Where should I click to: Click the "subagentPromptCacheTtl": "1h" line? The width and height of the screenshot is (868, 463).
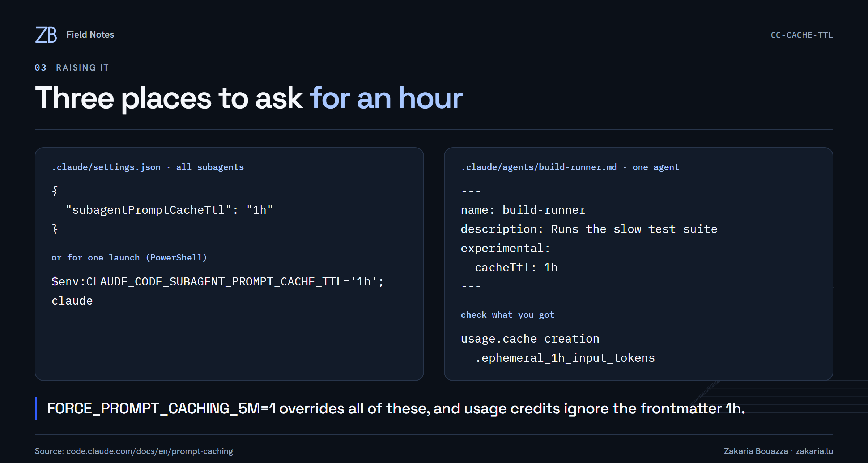(169, 210)
